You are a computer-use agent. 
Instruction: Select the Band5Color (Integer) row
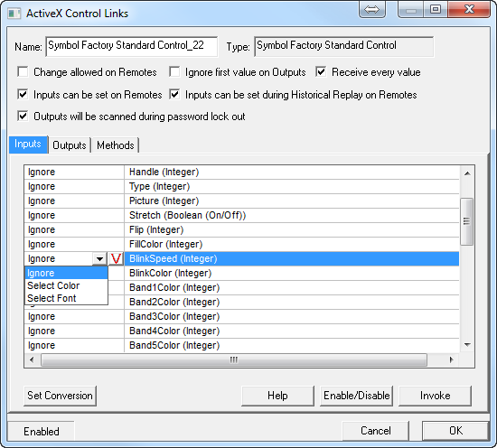coord(292,345)
